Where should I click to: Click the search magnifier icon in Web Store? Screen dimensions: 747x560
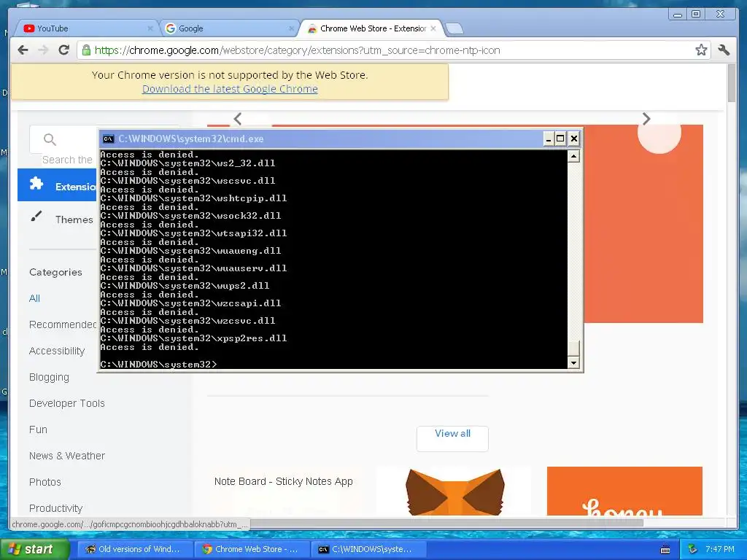click(x=50, y=139)
